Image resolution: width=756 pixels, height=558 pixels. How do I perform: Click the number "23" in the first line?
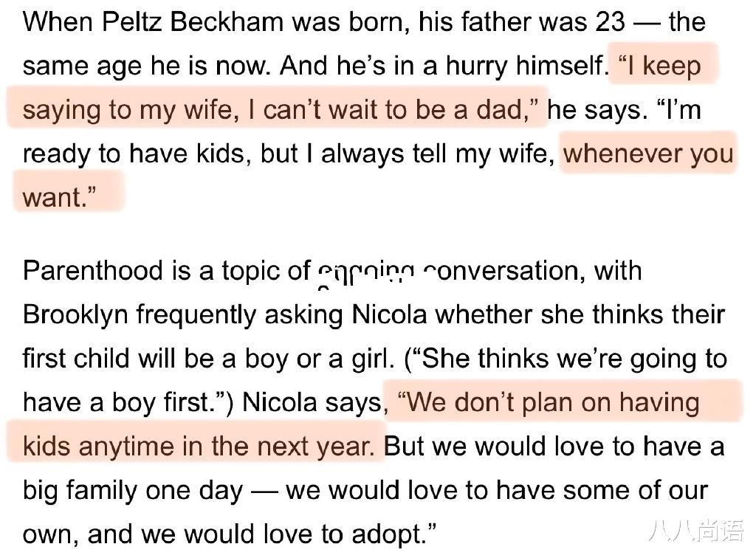610,22
